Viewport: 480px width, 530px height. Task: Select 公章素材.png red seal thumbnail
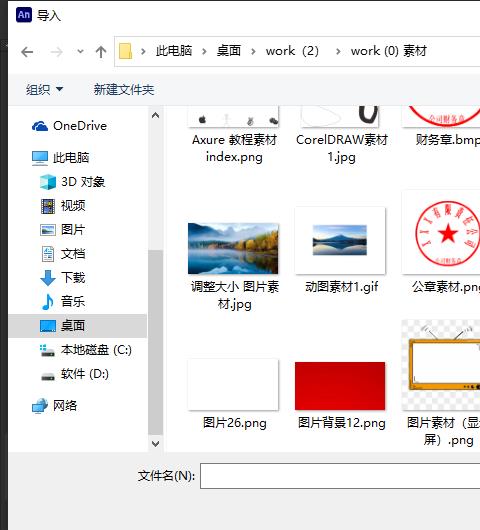click(441, 233)
